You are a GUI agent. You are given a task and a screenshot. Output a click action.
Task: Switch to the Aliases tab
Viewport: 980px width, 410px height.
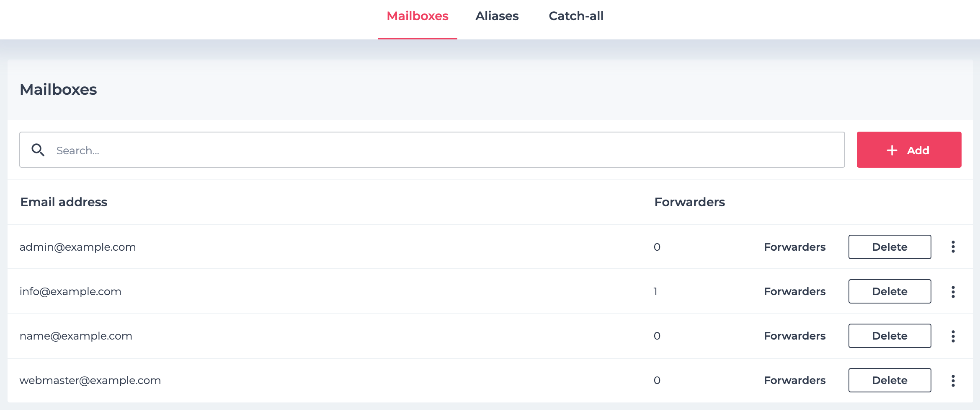pyautogui.click(x=497, y=16)
